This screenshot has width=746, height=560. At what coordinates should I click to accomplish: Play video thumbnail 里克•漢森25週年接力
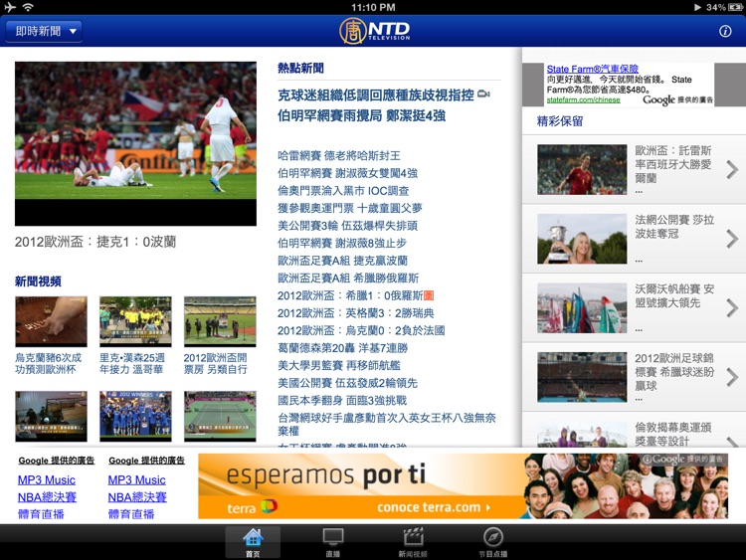pos(135,321)
